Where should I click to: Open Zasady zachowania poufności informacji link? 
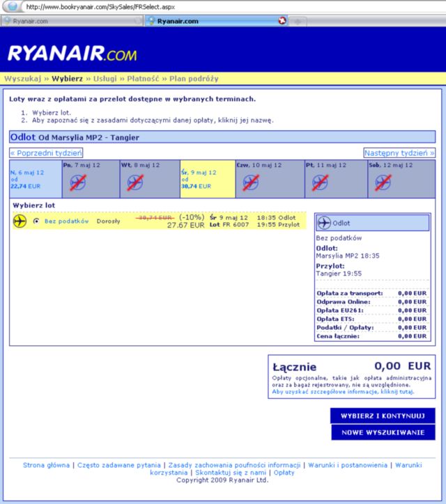tap(234, 465)
